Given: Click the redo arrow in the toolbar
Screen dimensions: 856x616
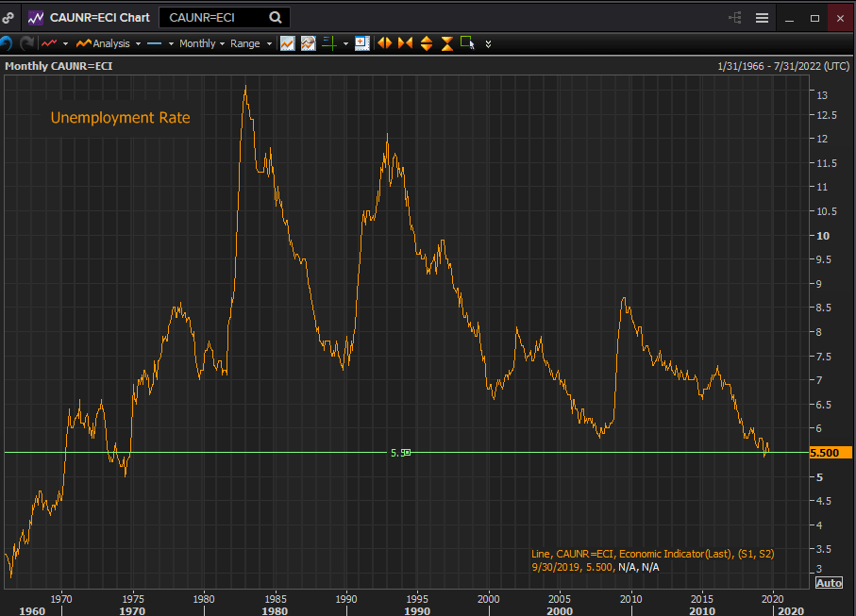Looking at the screenshot, I should coord(26,43).
